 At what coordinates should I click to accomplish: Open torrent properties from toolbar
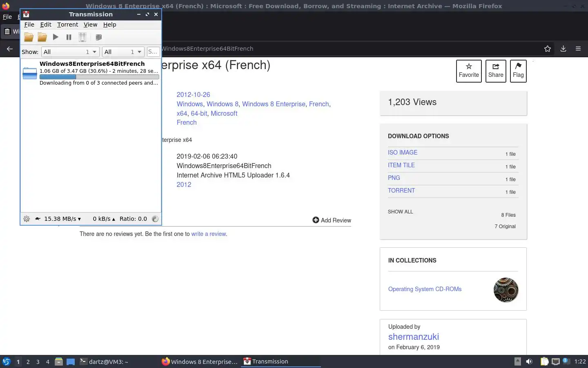pos(98,37)
